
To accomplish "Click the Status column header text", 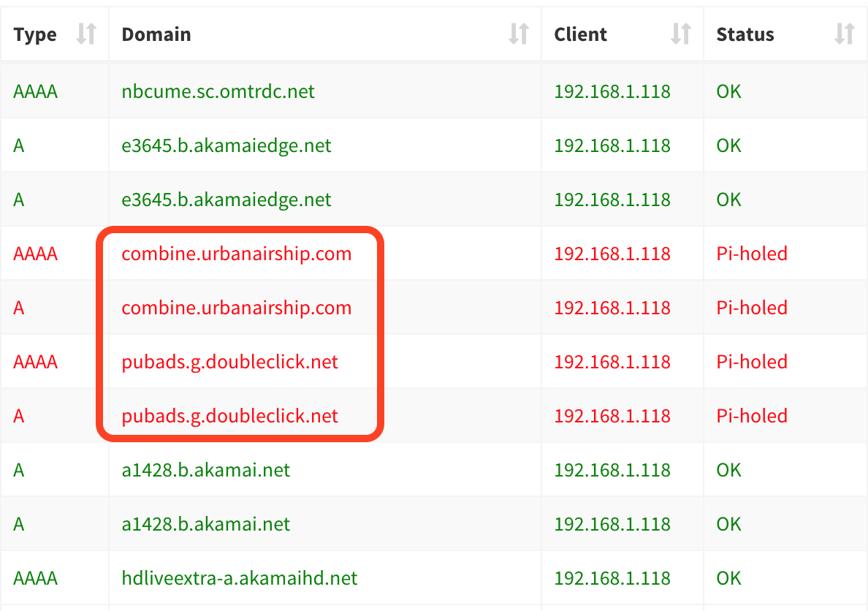I will [745, 34].
